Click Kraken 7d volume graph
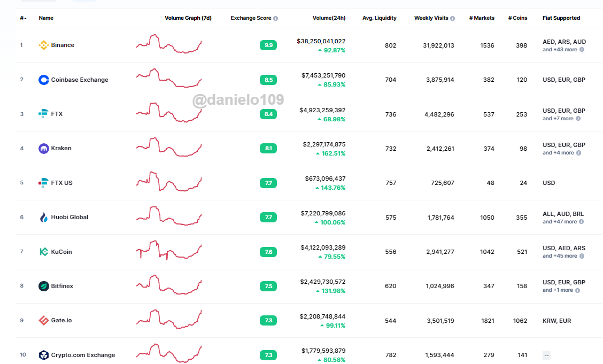 point(169,147)
